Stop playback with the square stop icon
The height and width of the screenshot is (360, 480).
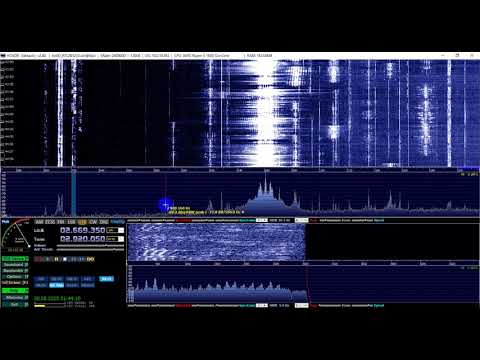[x=65, y=259]
